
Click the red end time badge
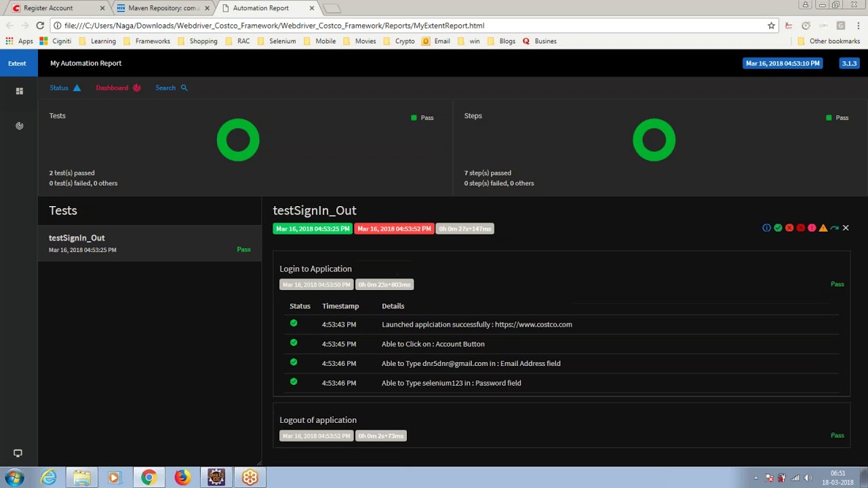(394, 228)
